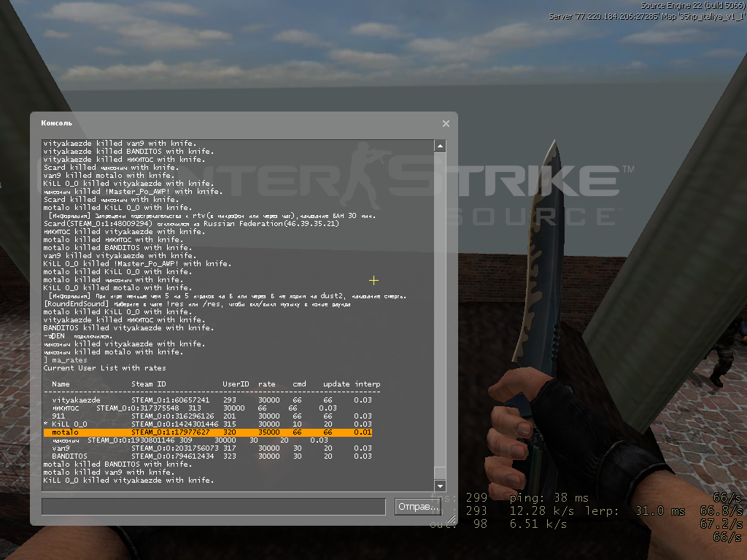Image resolution: width=747 pixels, height=560 pixels.
Task: Click the '* KiLL 0_0' rates row
Action: click(208, 424)
